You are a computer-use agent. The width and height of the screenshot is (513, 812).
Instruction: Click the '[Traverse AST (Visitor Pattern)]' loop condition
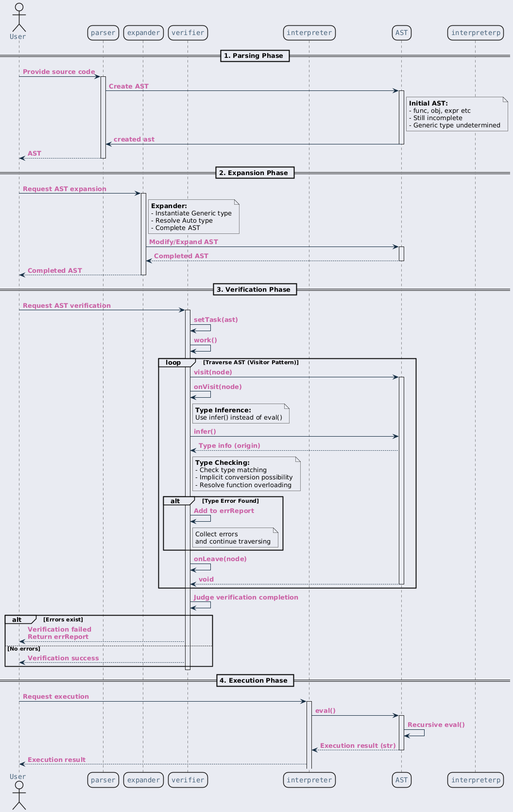point(251,362)
